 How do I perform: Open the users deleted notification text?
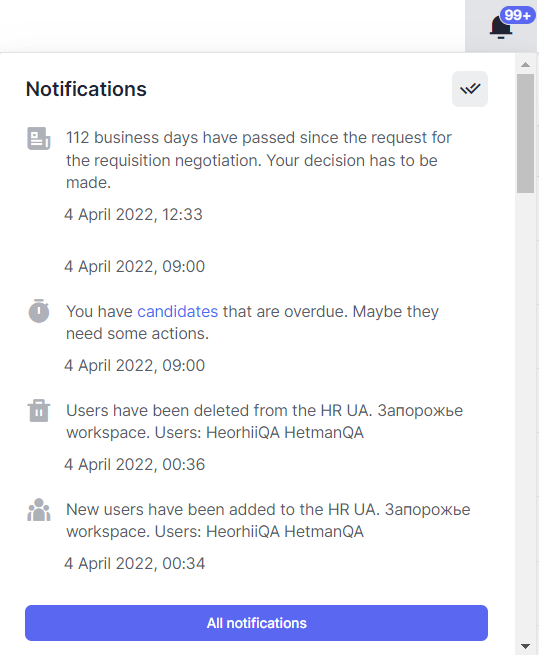coord(264,421)
